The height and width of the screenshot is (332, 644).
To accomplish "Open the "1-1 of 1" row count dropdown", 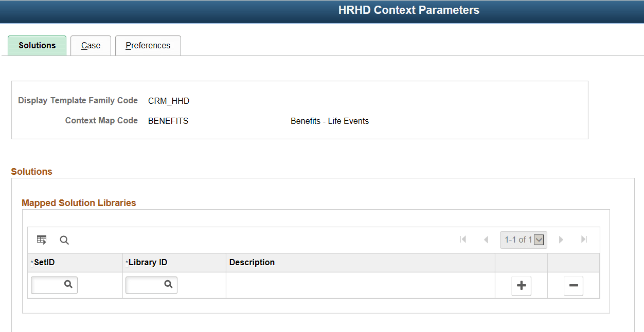I will point(539,239).
